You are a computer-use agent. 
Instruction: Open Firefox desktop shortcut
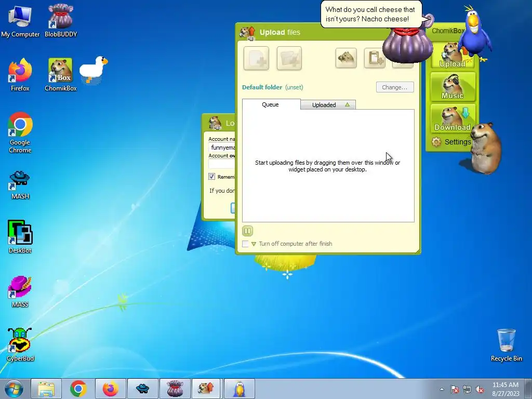[x=20, y=75]
